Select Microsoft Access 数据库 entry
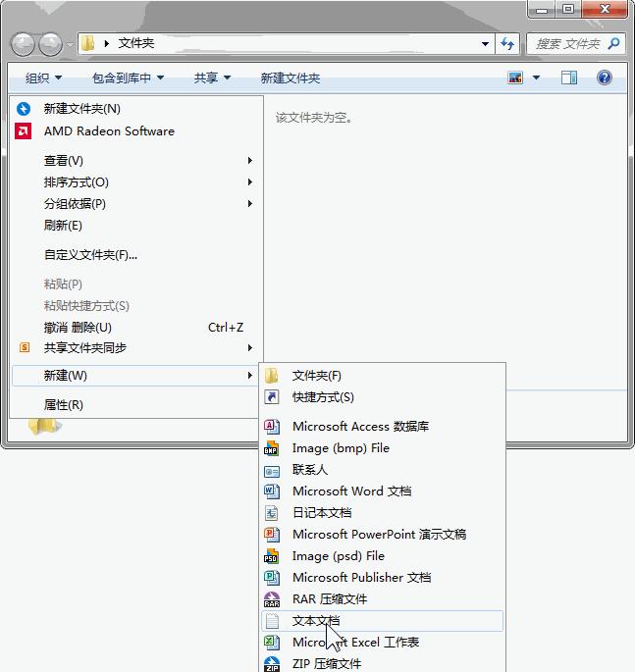 point(383,426)
